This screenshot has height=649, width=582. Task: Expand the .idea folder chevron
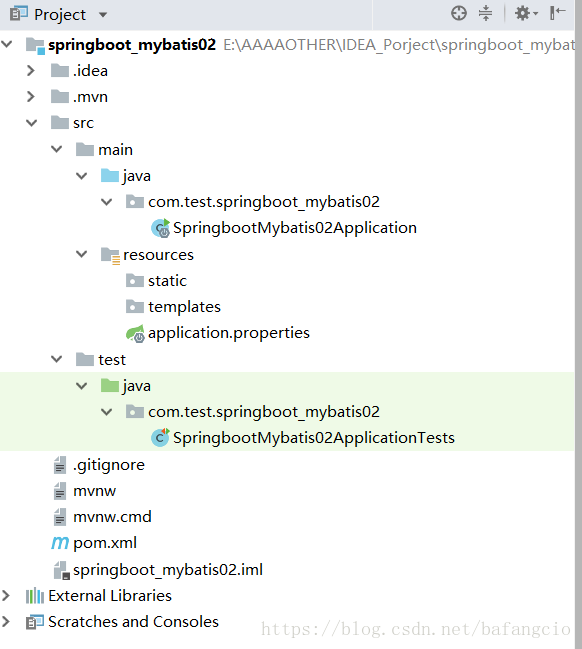[31, 70]
